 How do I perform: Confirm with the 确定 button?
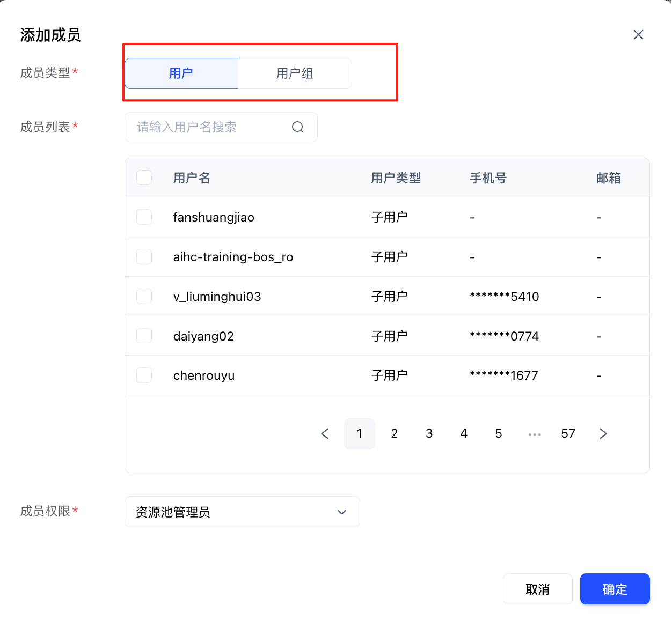pyautogui.click(x=615, y=589)
